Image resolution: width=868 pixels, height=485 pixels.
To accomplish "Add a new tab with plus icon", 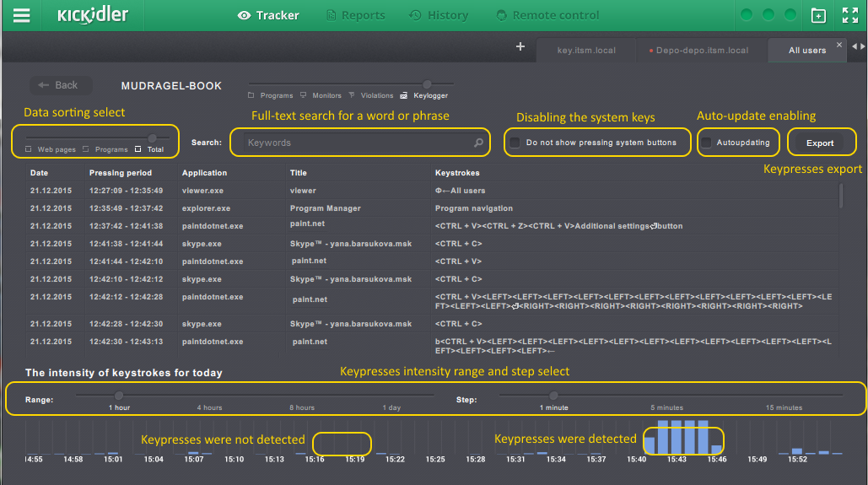I will pos(520,47).
